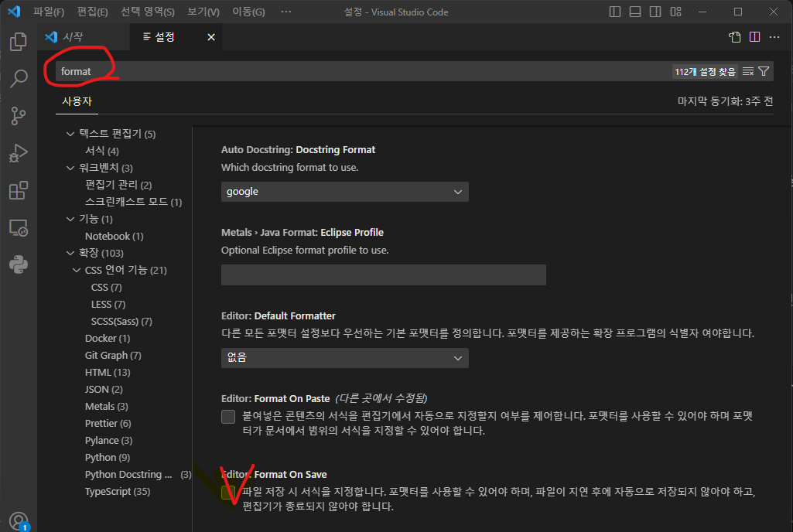Select CSS (7) tree item
The image size is (793, 532).
[107, 287]
